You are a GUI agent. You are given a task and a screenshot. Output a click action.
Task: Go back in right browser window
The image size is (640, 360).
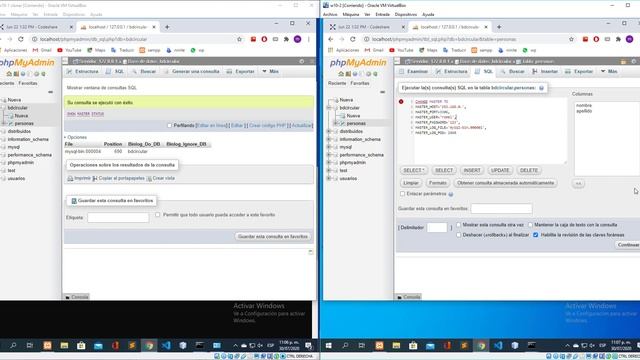(331, 39)
